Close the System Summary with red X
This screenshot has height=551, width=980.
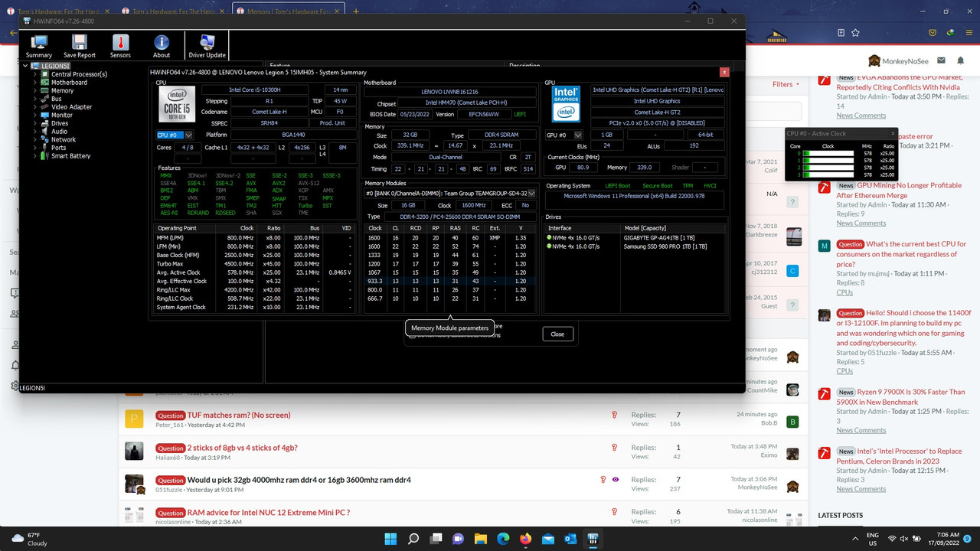coord(724,72)
